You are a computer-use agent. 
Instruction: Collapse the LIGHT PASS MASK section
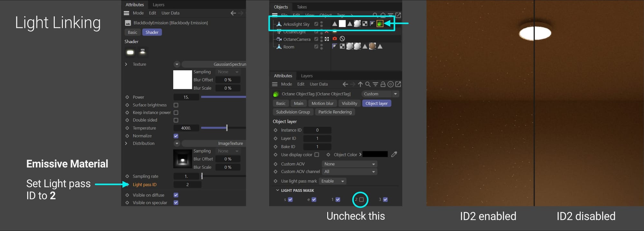(x=278, y=190)
